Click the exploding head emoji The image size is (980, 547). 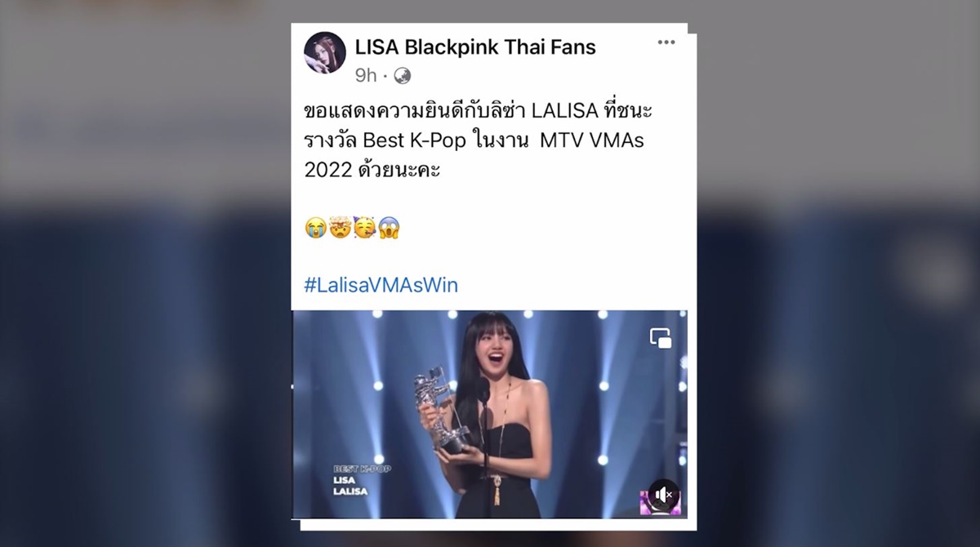(340, 229)
